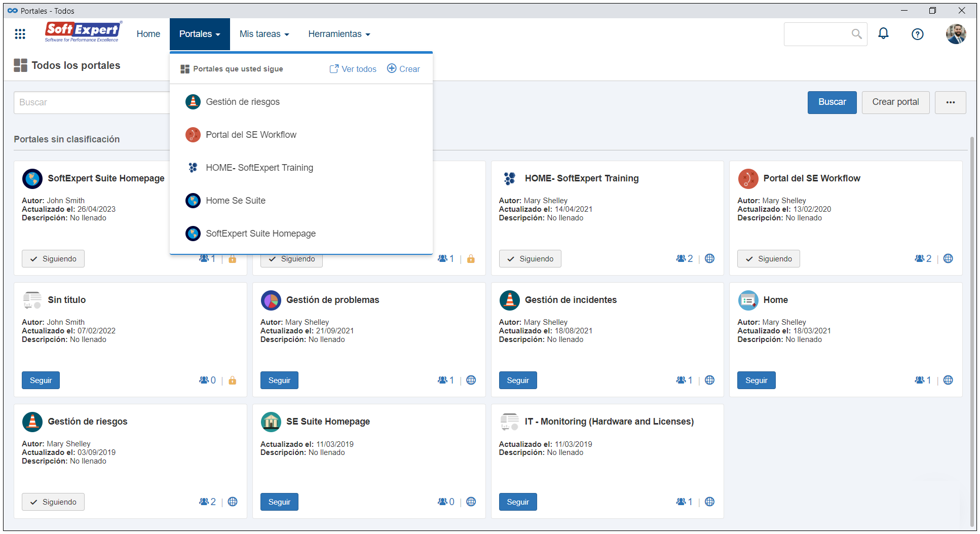The width and height of the screenshot is (980, 534).
Task: Click the Portal del SE Workflow card icon
Action: tap(748, 178)
